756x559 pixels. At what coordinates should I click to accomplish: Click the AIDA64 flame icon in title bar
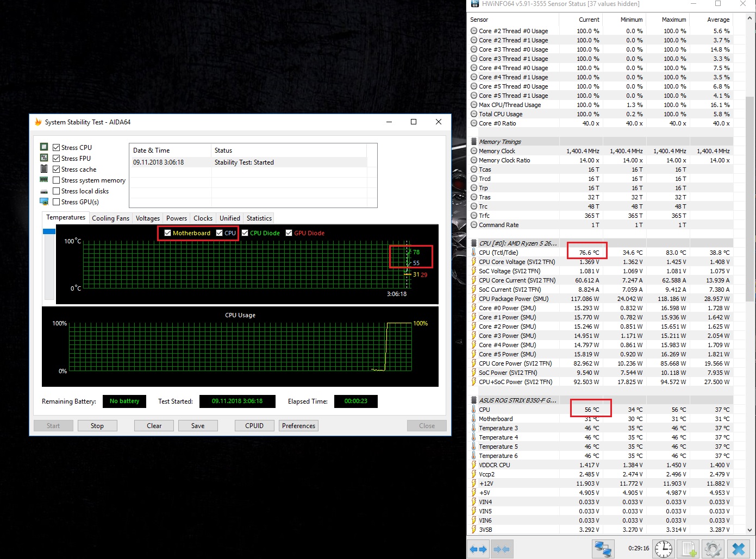point(38,122)
